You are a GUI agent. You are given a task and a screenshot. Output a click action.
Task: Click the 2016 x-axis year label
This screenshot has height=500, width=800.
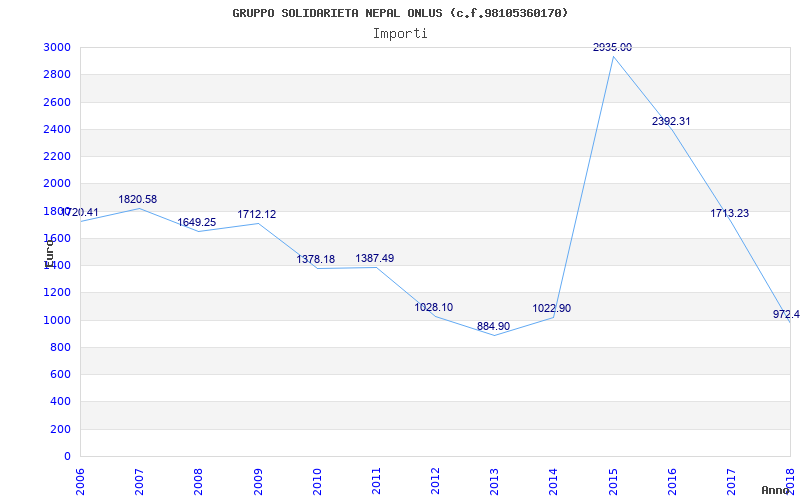point(672,482)
